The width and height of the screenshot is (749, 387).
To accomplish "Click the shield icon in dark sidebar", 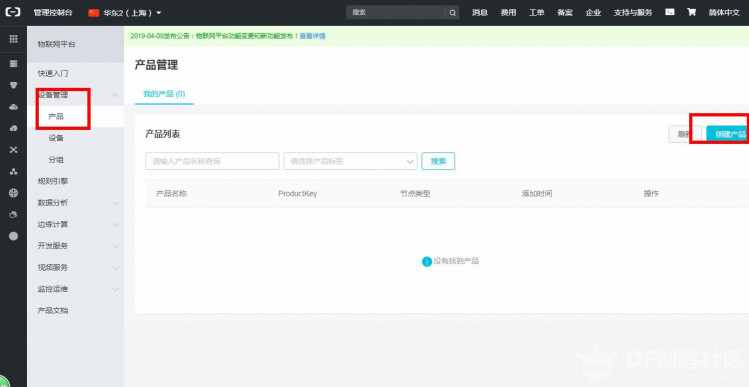I will pyautogui.click(x=13, y=85).
